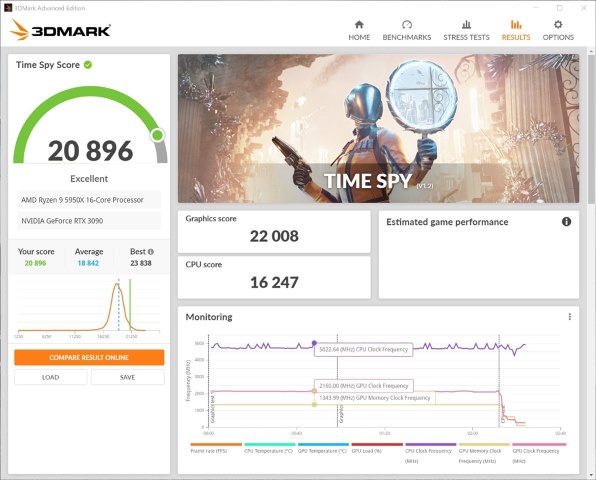
Task: Click the Save button
Action: tap(127, 377)
